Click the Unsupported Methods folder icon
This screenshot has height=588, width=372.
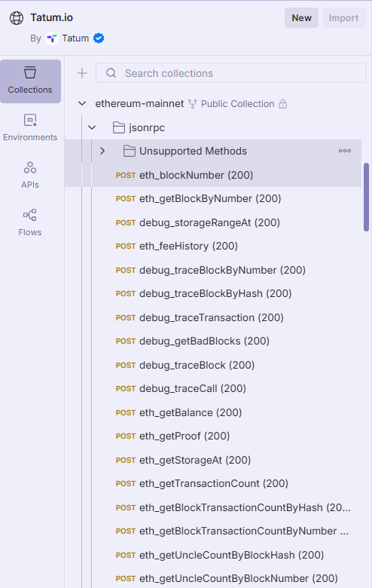[130, 151]
